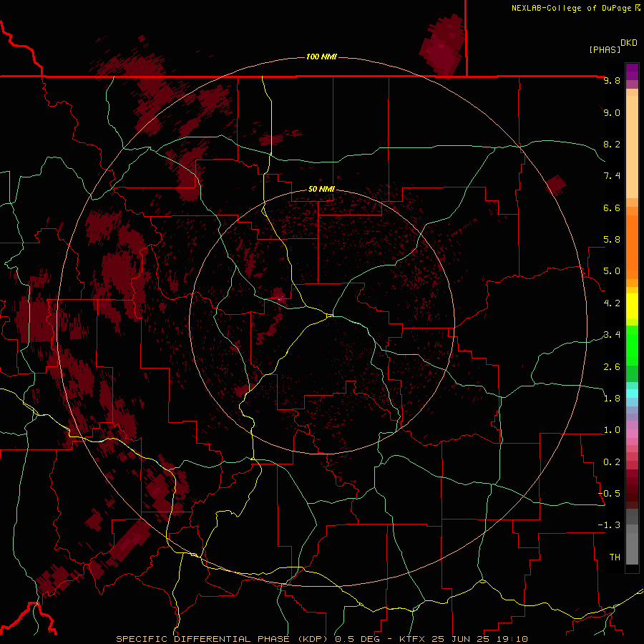Pick the bright green band in the scale
644x644 pixels.
click(632, 345)
